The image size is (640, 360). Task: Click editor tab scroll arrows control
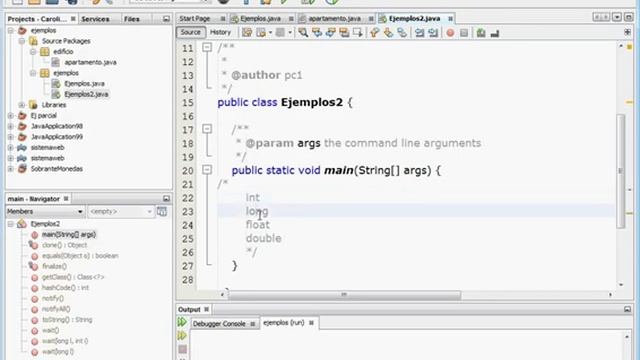coord(602,17)
